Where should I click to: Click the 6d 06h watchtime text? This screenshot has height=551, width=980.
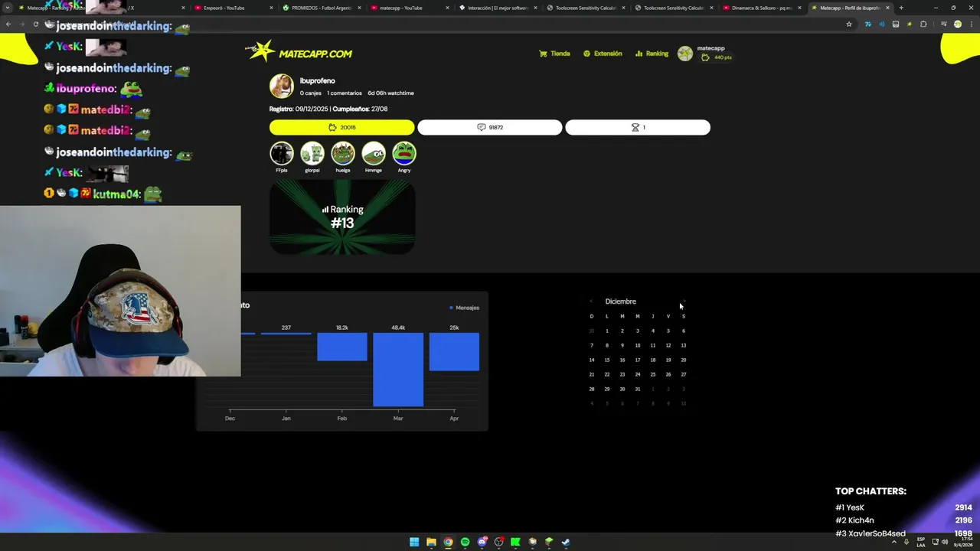click(390, 93)
